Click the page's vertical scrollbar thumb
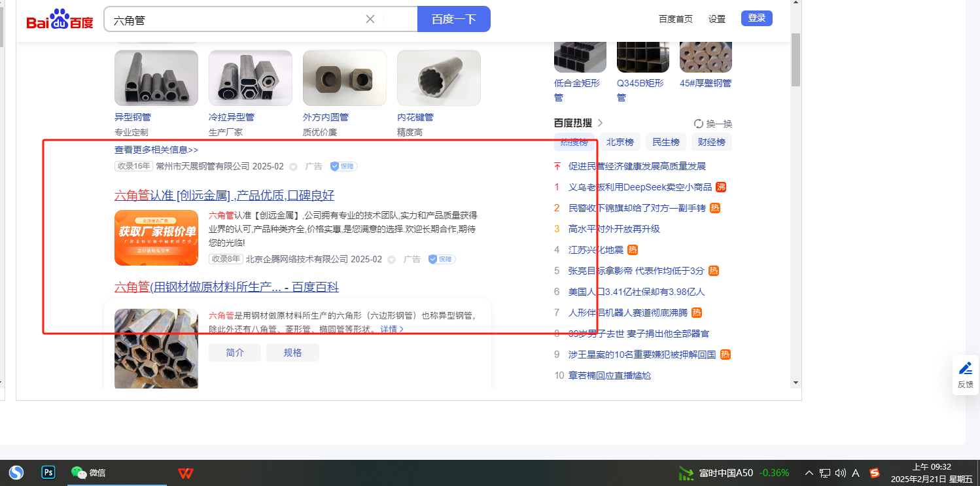Viewport: 980px width, 486px height. point(796,60)
